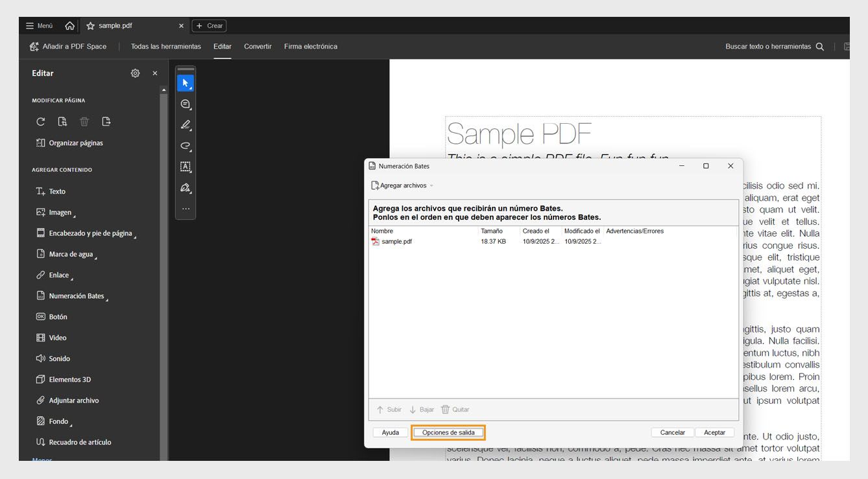This screenshot has height=479, width=868.
Task: Choose Adjuntar archivo
Action: tap(67, 401)
